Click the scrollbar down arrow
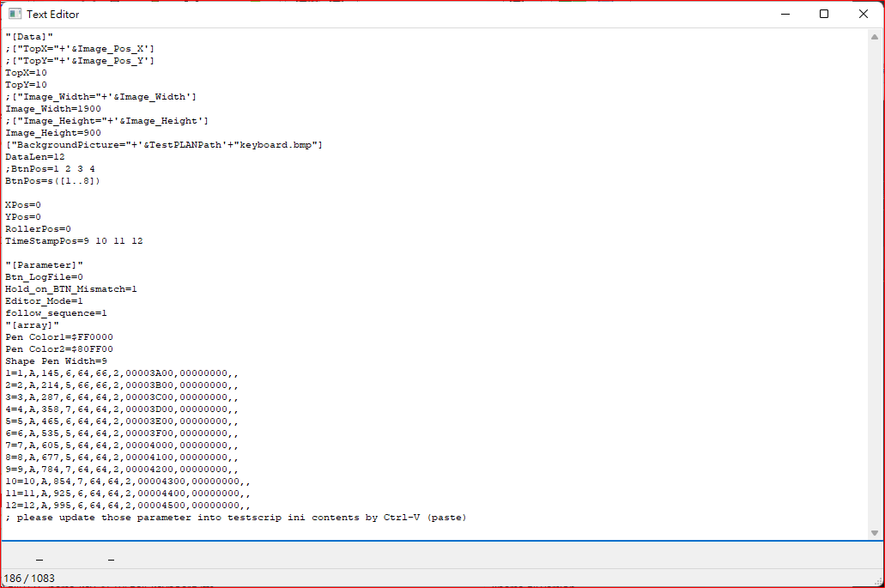 point(875,533)
